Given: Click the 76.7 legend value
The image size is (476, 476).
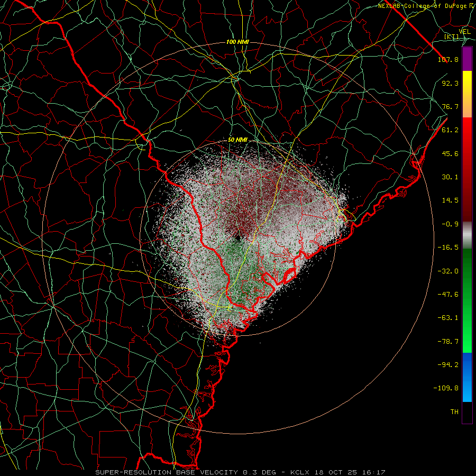Looking at the screenshot, I should (x=450, y=106).
